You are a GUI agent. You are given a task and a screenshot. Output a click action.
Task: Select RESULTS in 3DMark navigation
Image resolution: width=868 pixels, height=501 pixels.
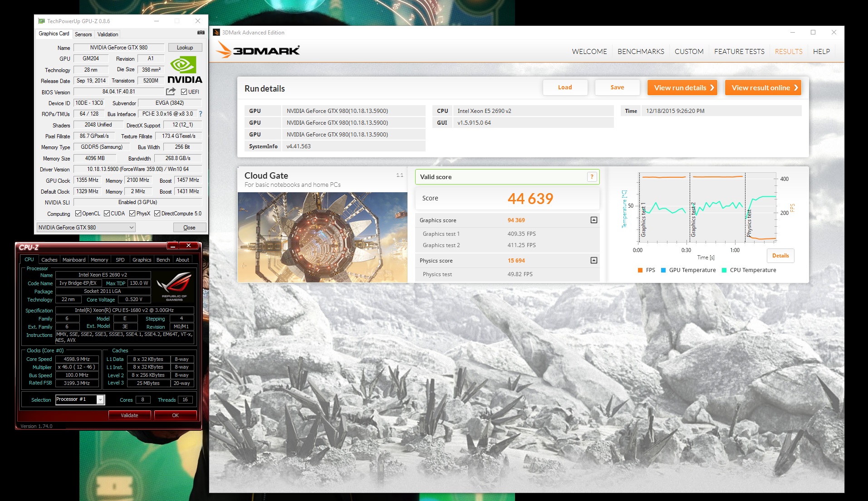click(789, 52)
